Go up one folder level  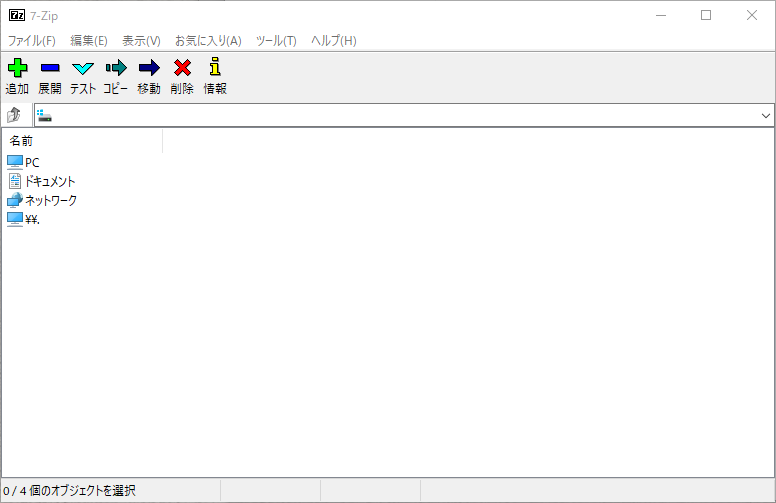pyautogui.click(x=15, y=116)
